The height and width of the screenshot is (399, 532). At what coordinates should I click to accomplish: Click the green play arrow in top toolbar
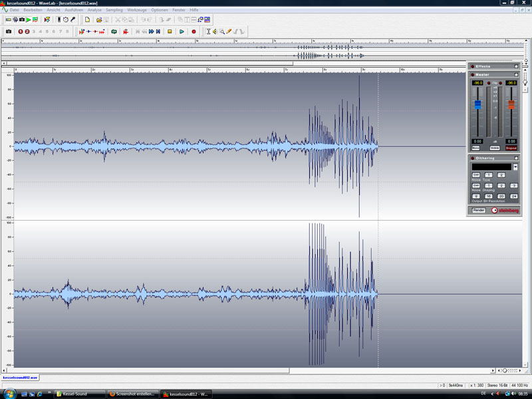29,20
